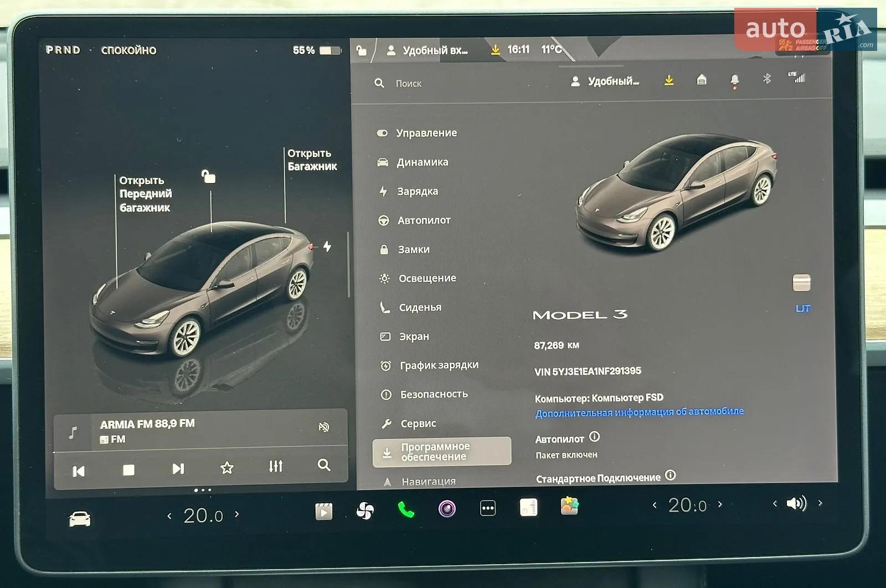Viewport: 886px width, 588px height.
Task: Lower driver temperature left arrow
Action: click(x=169, y=515)
